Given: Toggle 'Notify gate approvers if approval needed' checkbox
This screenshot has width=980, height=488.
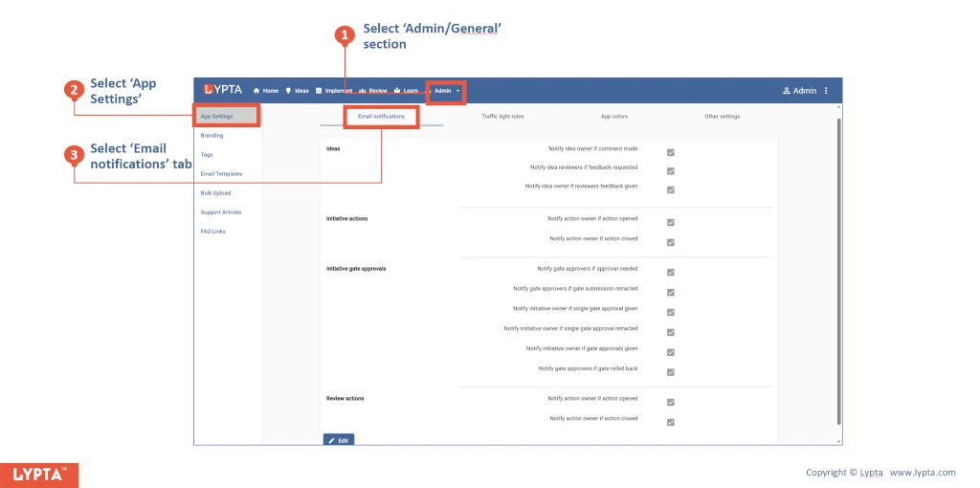Looking at the screenshot, I should (x=671, y=273).
